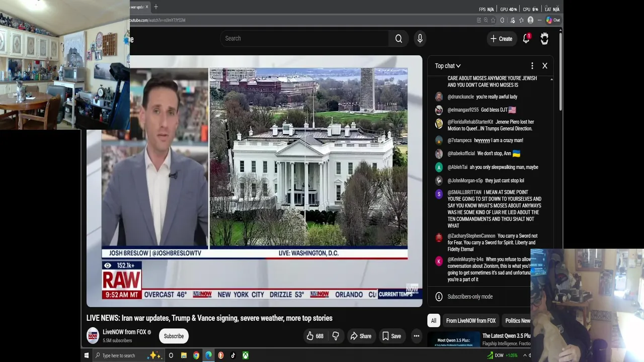
Task: Open chat options three-dot menu
Action: (532, 66)
